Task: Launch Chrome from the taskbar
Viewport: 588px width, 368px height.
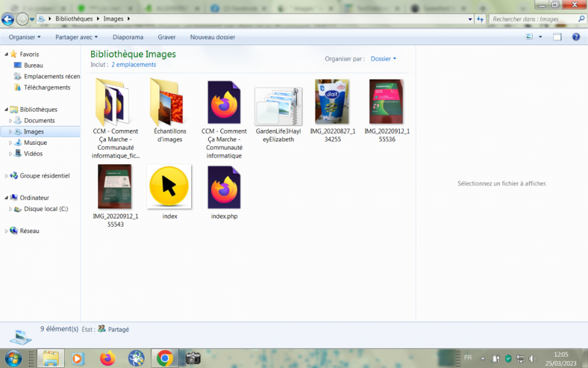Action: pos(165,358)
